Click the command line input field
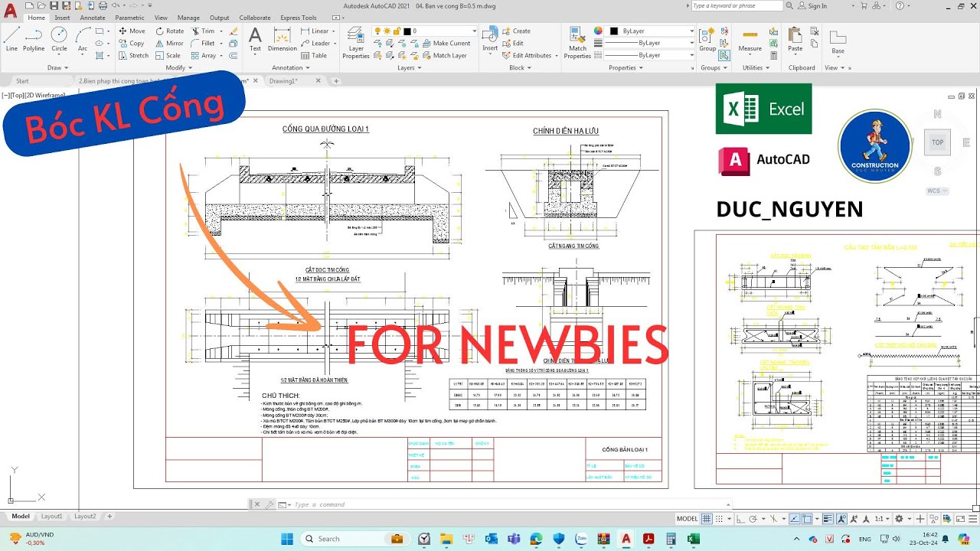This screenshot has width=980, height=551. (508, 505)
